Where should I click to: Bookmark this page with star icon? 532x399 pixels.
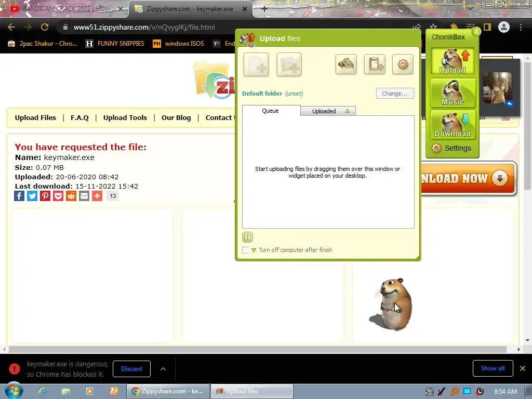click(433, 27)
